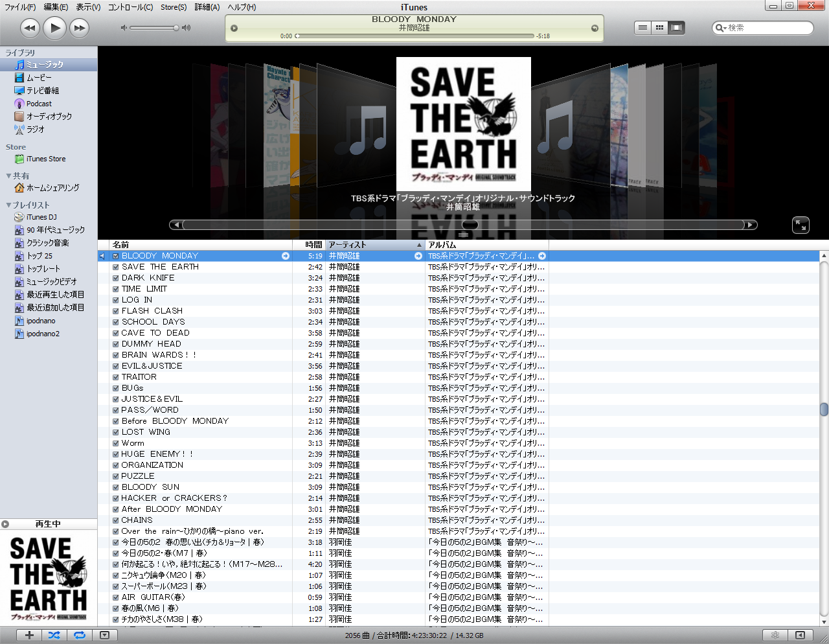Screen dimensions: 829x644
Task: Sort by アルバム column header
Action: (487, 245)
